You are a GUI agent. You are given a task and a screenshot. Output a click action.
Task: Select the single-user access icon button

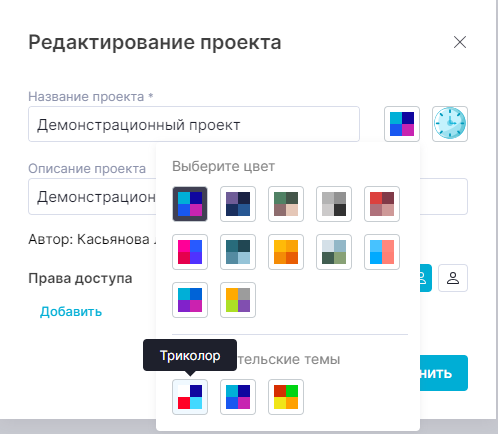coord(453,278)
